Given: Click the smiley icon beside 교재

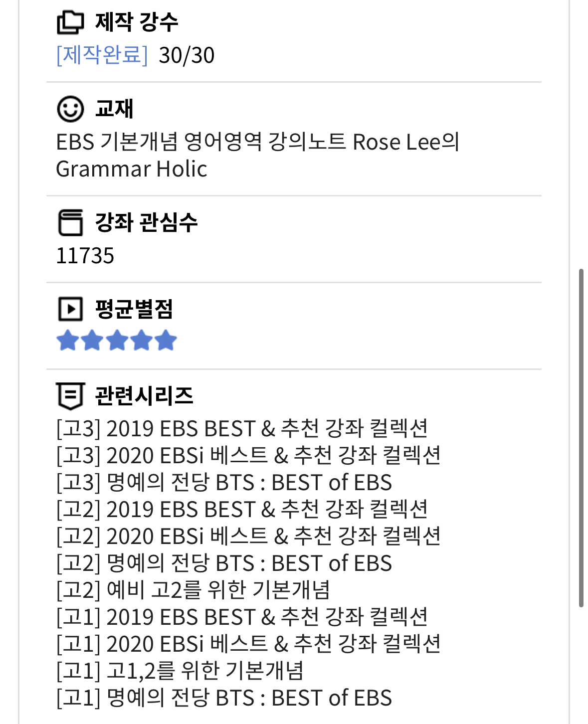Looking at the screenshot, I should pos(70,109).
